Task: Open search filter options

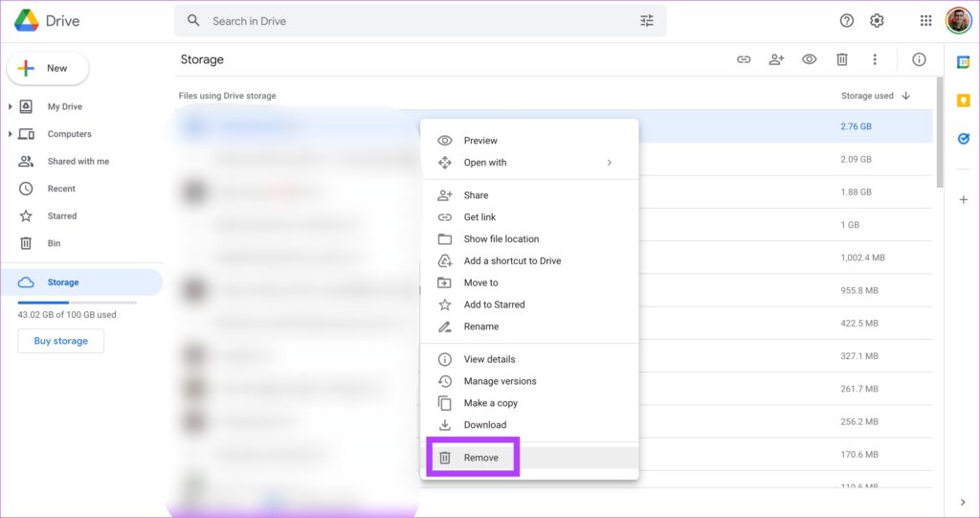Action: tap(647, 21)
